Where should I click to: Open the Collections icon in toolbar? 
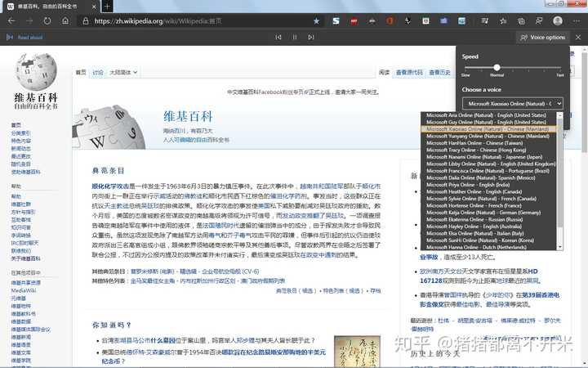coord(521,21)
